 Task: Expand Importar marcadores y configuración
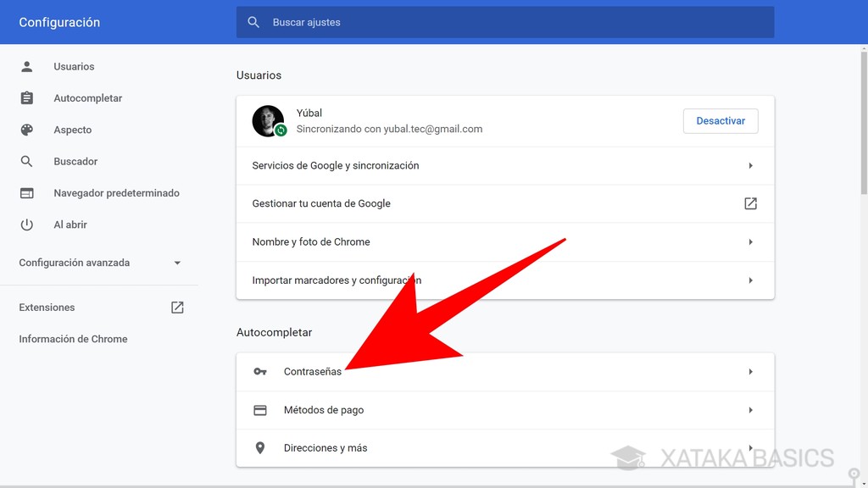point(749,280)
